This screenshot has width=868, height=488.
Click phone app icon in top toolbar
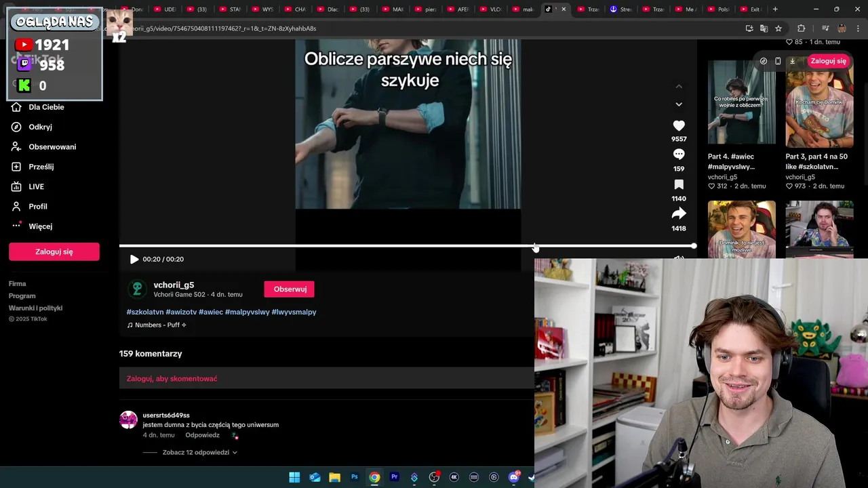[x=778, y=61]
